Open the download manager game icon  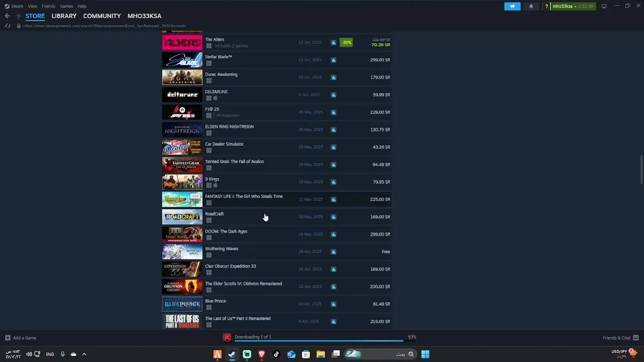click(227, 337)
